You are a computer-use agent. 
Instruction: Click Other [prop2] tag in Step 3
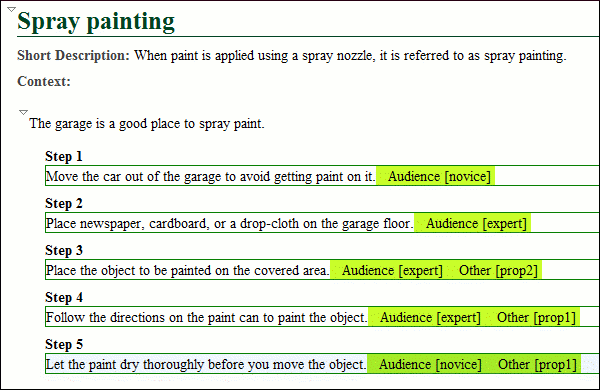[498, 271]
